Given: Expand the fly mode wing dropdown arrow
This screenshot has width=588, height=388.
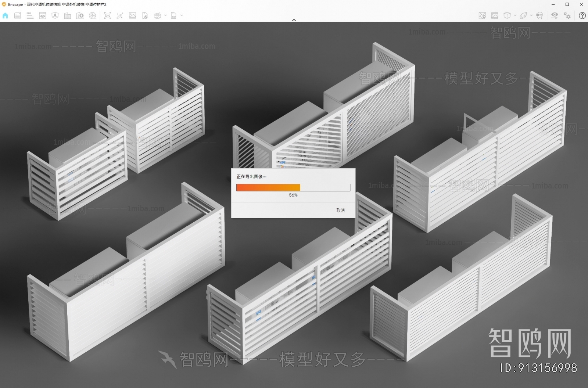Looking at the screenshot, I should click(531, 15).
